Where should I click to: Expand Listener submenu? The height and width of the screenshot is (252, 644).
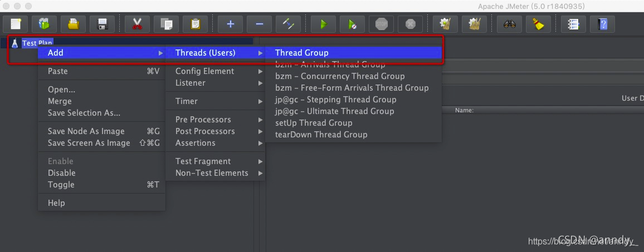point(215,82)
